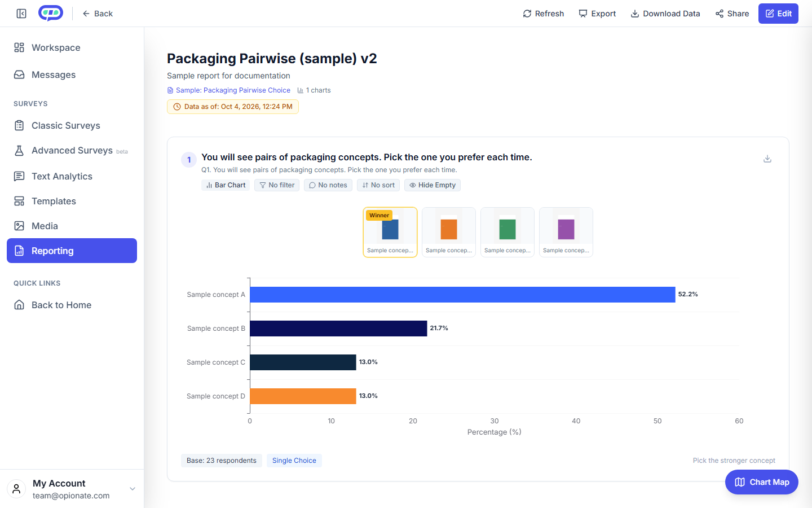Screen dimensions: 812x508
Task: Open the No sort control
Action: tap(378, 185)
